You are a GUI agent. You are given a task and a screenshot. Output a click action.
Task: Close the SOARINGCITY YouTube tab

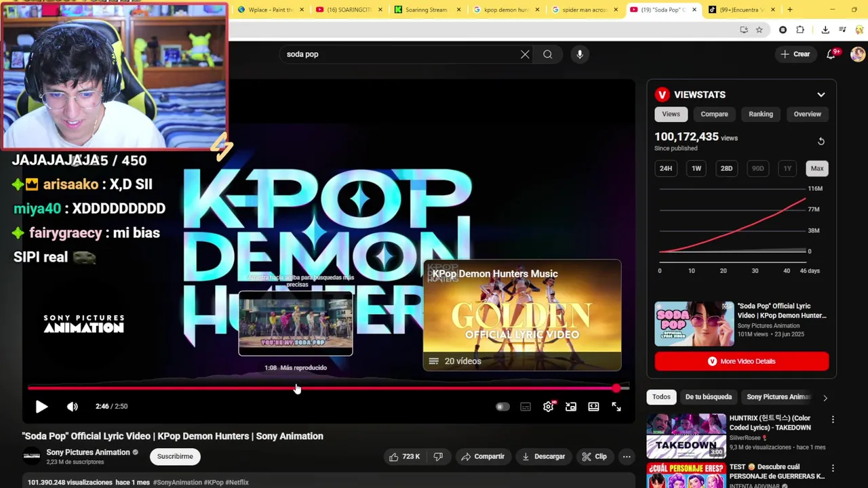[x=380, y=9]
